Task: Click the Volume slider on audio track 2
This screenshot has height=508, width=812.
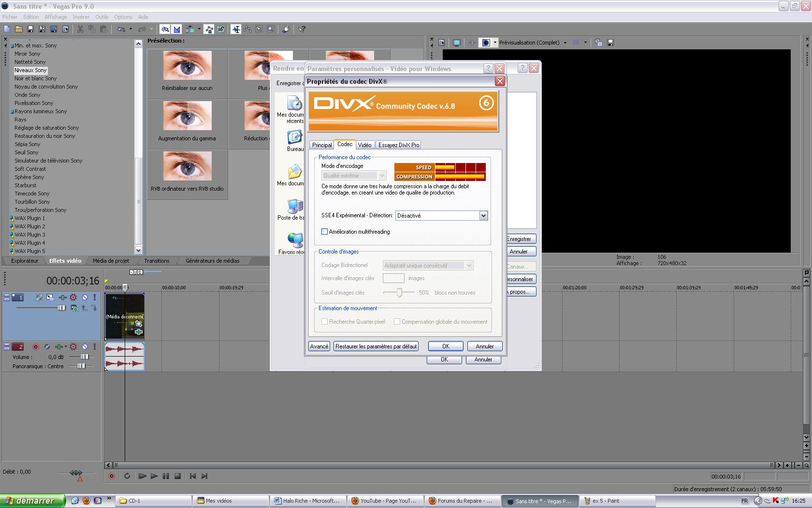Action: [x=84, y=357]
